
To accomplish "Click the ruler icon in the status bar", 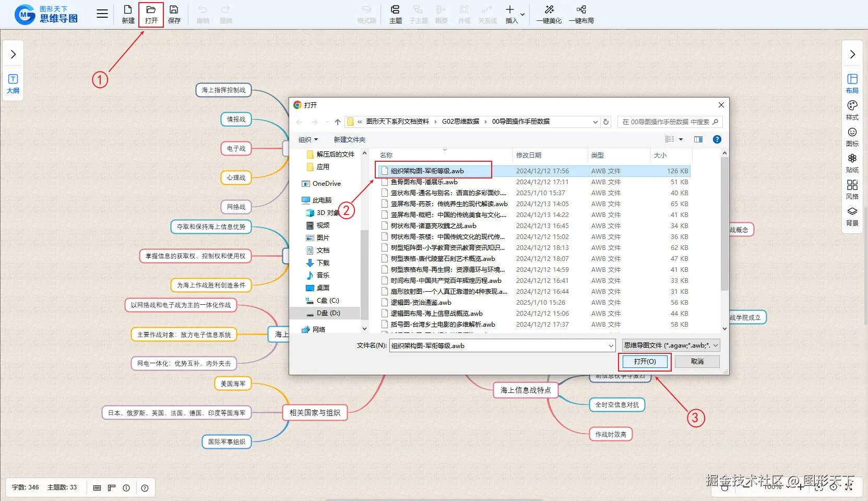I will point(111,488).
